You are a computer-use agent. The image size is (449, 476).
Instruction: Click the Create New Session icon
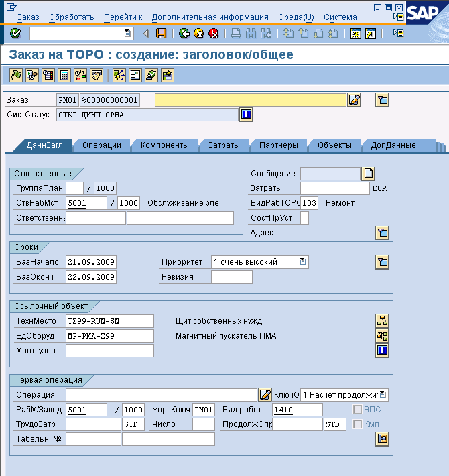[x=355, y=33]
